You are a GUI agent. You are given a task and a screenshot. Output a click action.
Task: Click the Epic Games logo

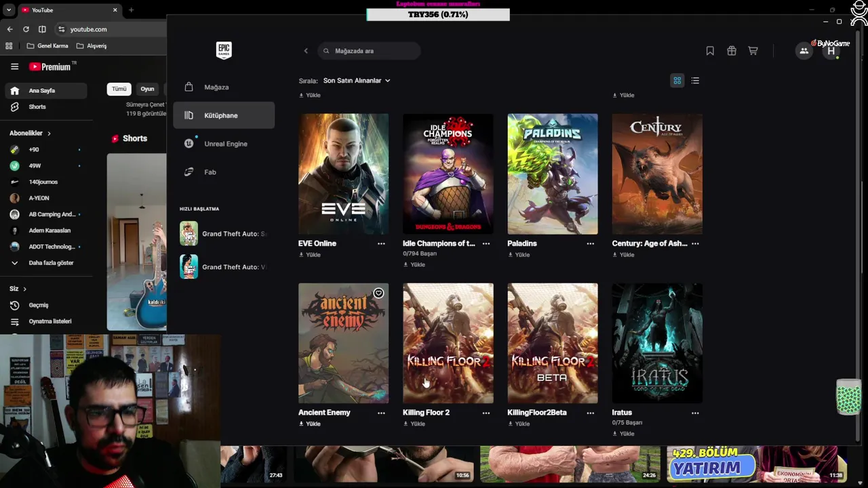[224, 50]
